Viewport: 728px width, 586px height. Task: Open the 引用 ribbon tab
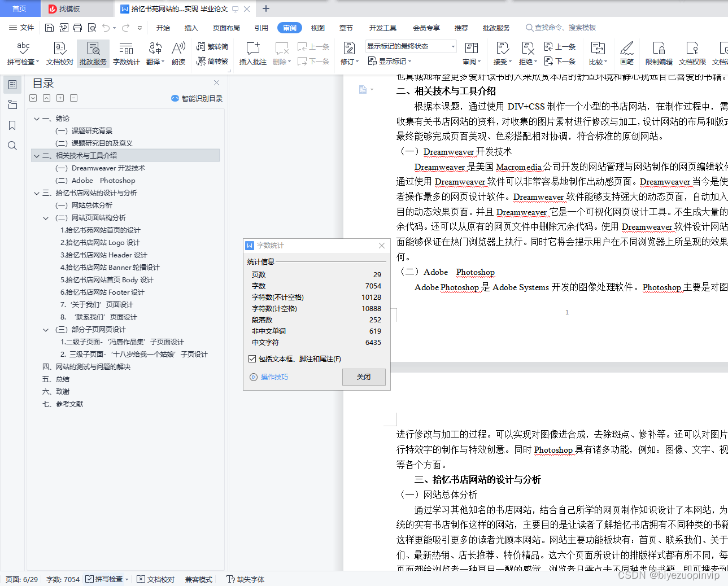(x=261, y=28)
